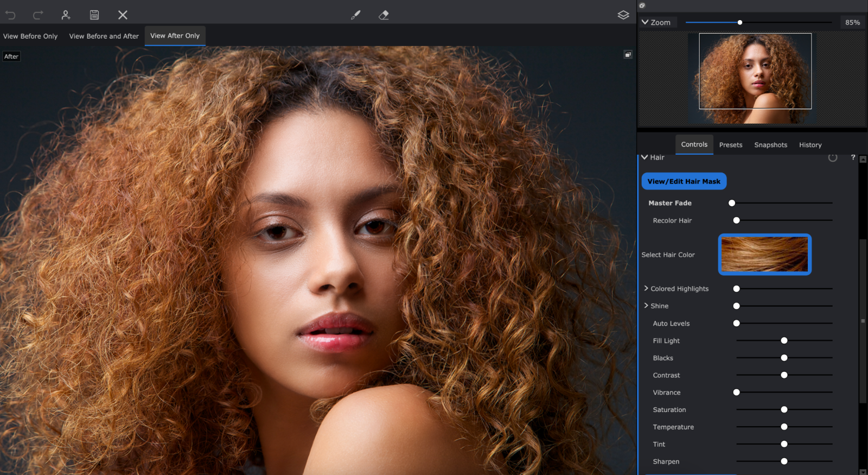Click the Redo arrow icon
This screenshot has width=868, height=475.
pyautogui.click(x=37, y=15)
